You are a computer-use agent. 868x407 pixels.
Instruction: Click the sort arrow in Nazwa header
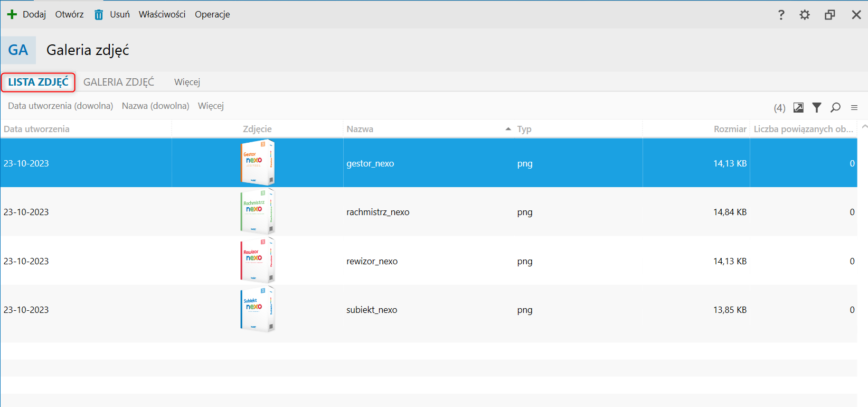pyautogui.click(x=508, y=129)
